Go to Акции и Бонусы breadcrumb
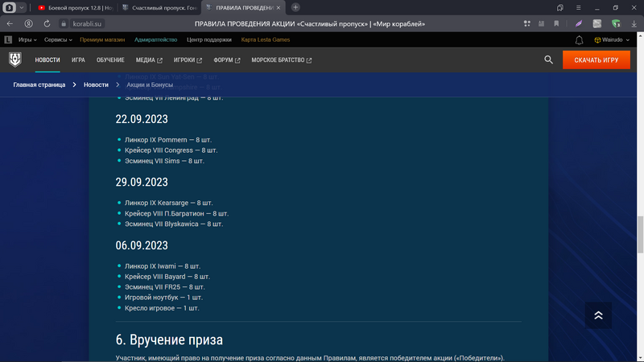644x362 pixels. pos(150,84)
